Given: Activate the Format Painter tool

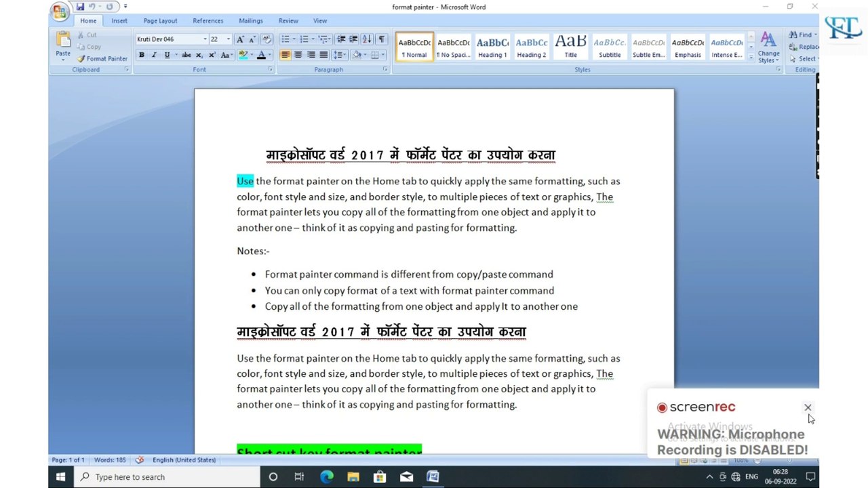Looking at the screenshot, I should tap(102, 58).
